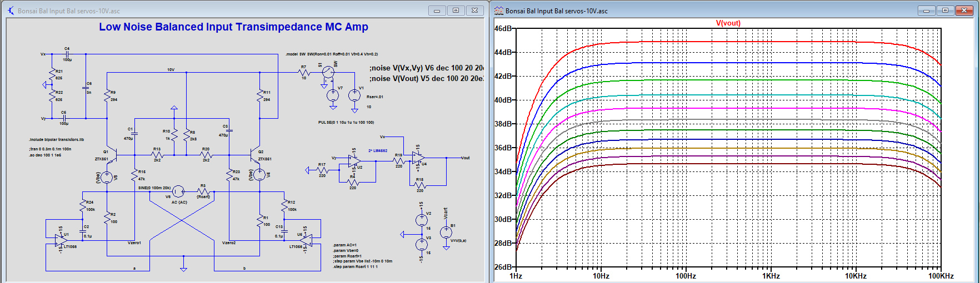Screen dimensions: 980x283
Task: Select the V4 {Vbe} voltage source
Action: click(x=259, y=175)
